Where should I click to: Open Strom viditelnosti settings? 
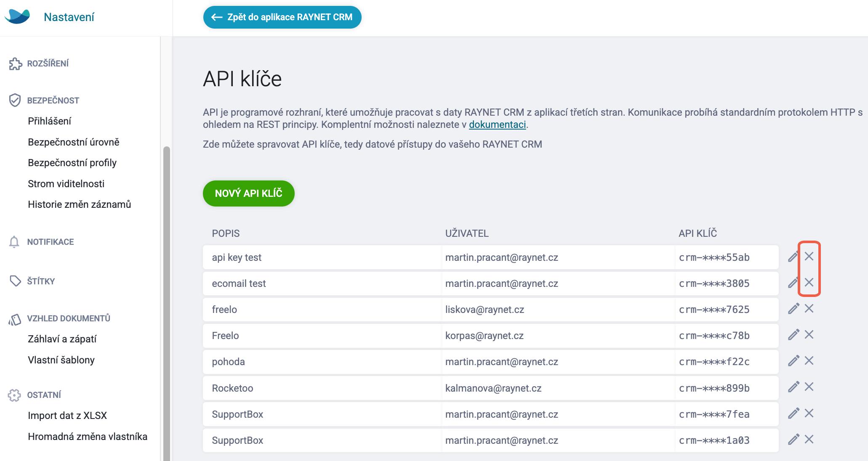pyautogui.click(x=66, y=184)
